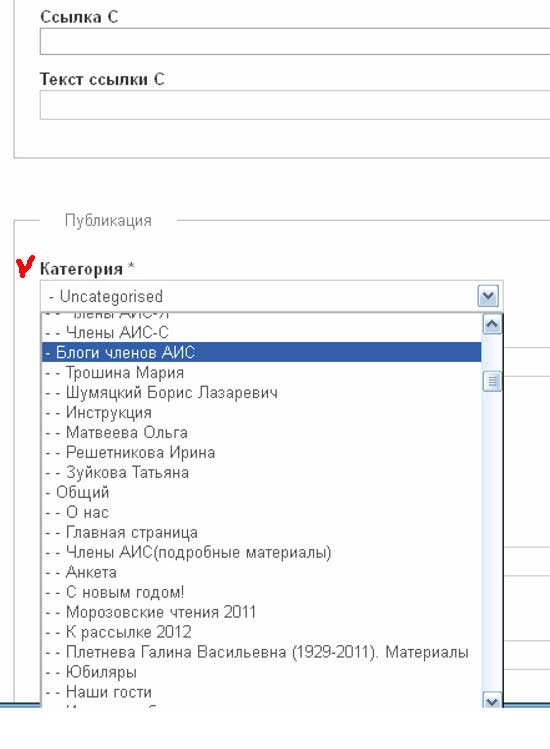Open the Категория dropdown arrow
The width and height of the screenshot is (550, 749).
point(488,296)
